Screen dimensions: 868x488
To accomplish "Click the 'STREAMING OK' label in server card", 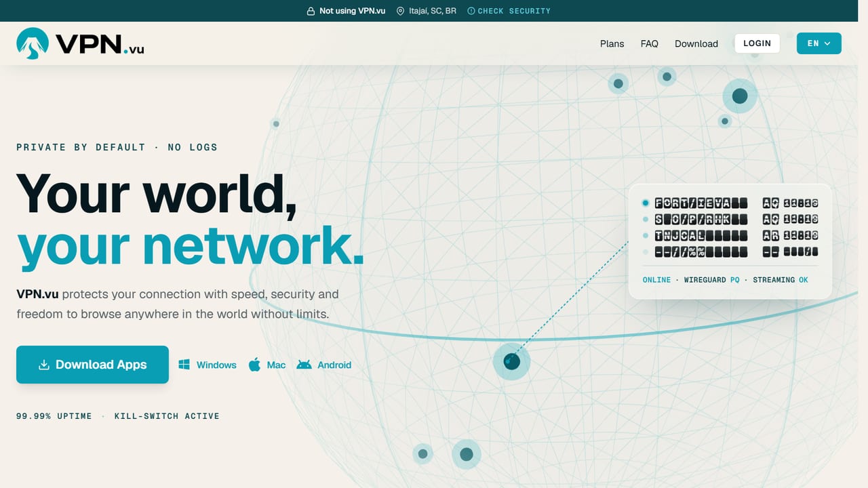I will tap(781, 280).
